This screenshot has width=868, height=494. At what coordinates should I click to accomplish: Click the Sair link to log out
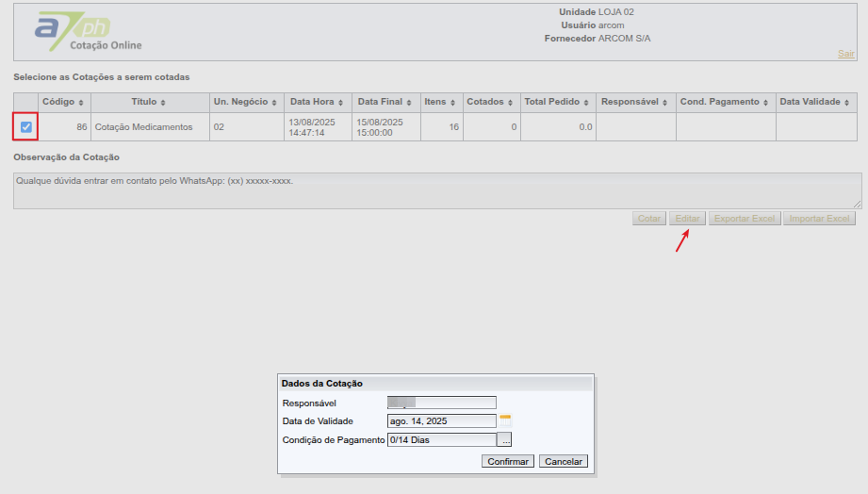[845, 54]
